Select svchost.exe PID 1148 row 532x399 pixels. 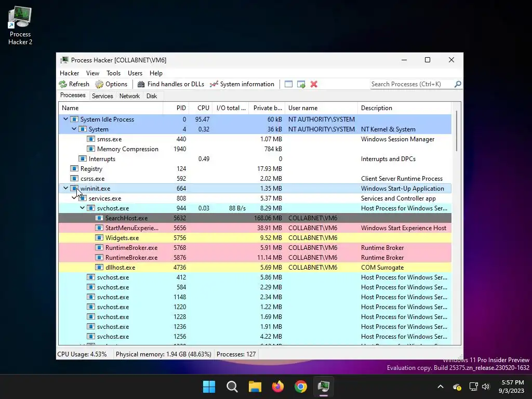point(255,297)
